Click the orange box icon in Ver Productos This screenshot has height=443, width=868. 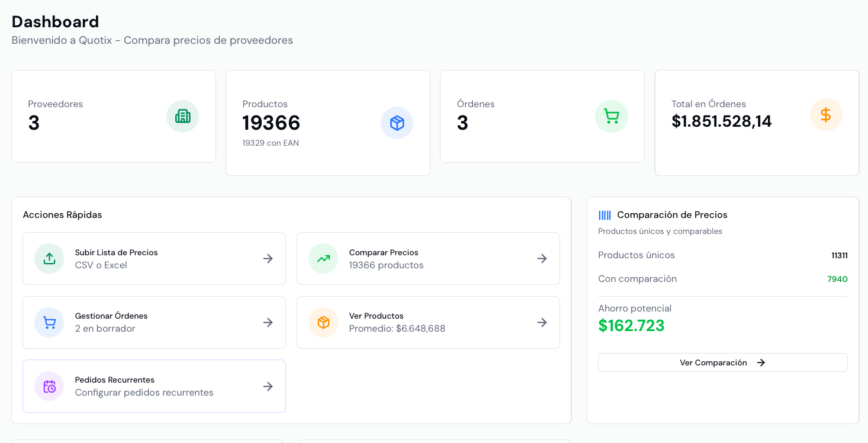323,322
